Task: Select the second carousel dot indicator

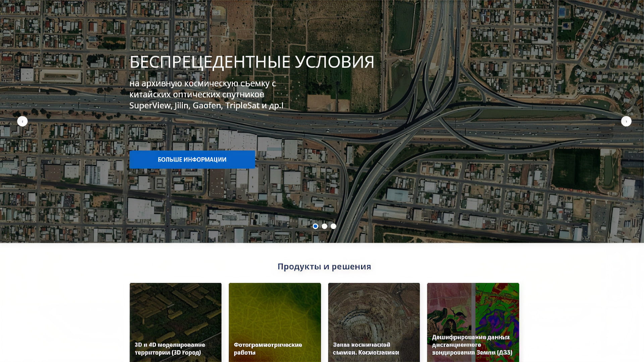Action: click(324, 226)
